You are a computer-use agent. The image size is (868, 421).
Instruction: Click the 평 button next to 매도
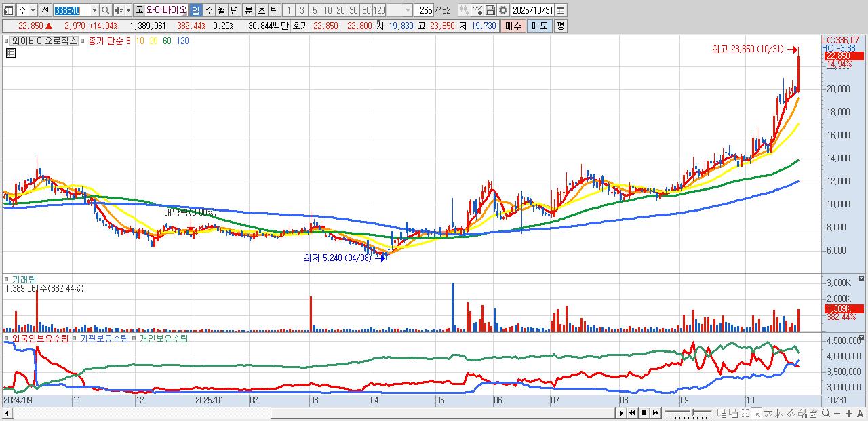pyautogui.click(x=560, y=26)
